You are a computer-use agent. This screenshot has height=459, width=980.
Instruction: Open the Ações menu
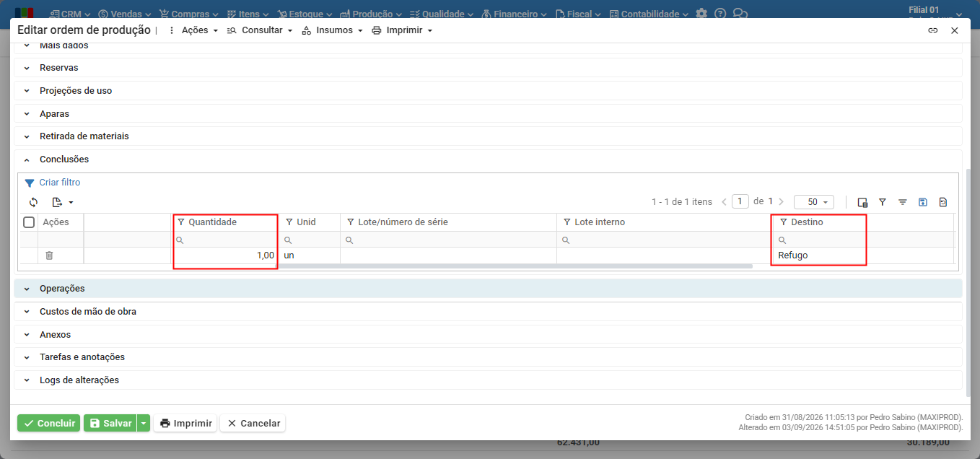point(193,30)
